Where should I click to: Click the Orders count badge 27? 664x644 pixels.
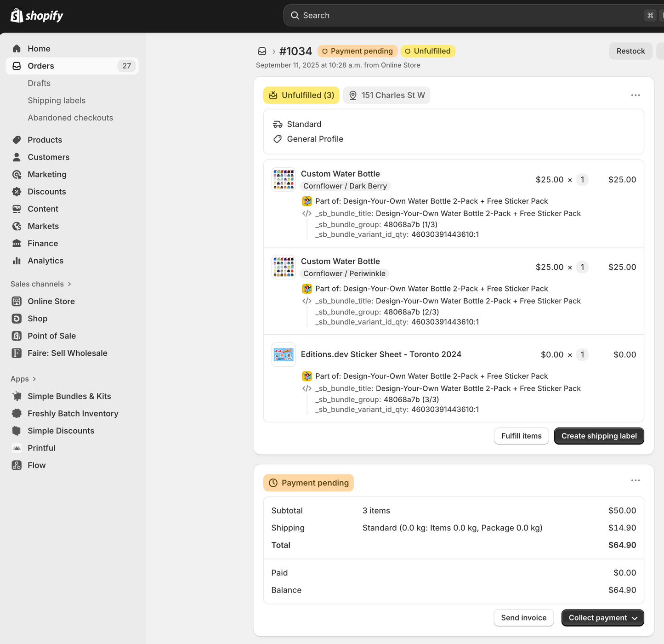(x=127, y=66)
